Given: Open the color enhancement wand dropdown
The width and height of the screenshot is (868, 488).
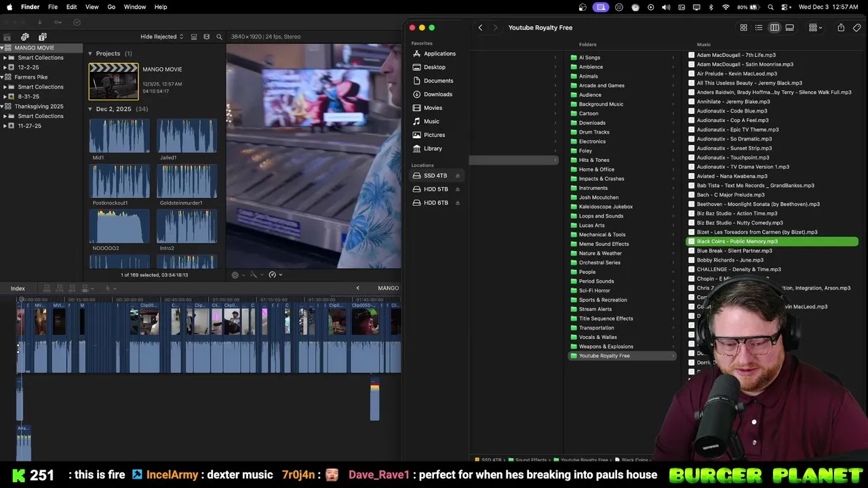Looking at the screenshot, I should pos(256,274).
